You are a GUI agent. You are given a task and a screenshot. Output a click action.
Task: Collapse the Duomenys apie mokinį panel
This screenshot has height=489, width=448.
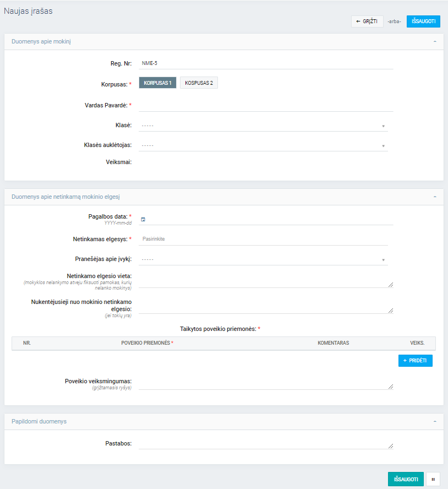pos(435,41)
